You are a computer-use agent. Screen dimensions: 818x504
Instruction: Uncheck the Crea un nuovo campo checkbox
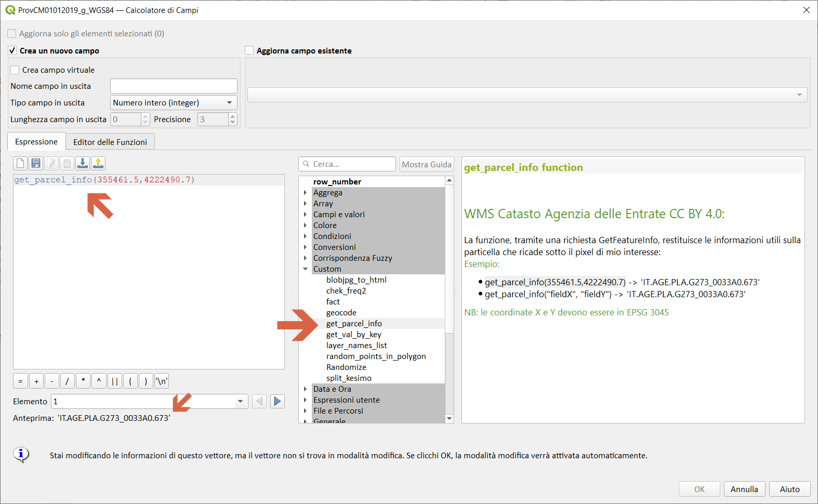tap(12, 50)
